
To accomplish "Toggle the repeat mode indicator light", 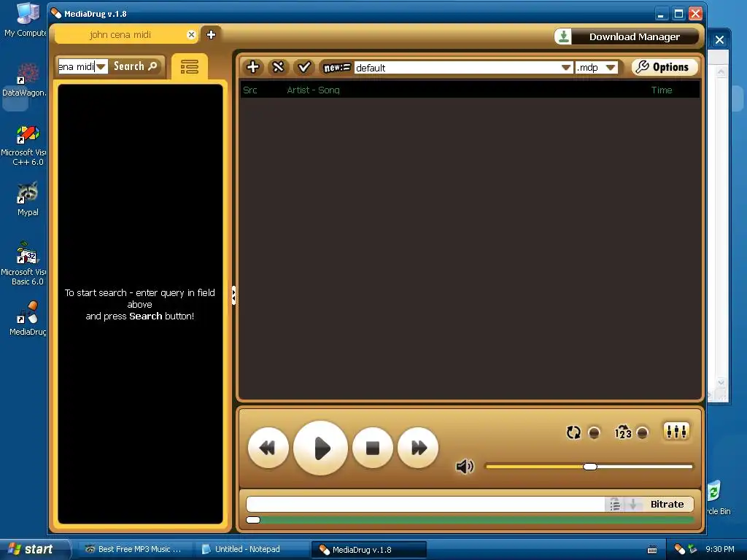I will [594, 433].
